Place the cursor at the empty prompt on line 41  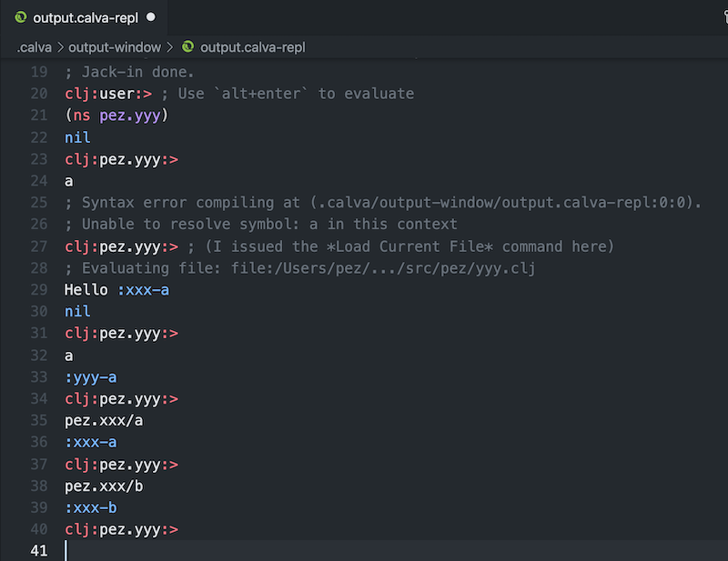pyautogui.click(x=68, y=551)
